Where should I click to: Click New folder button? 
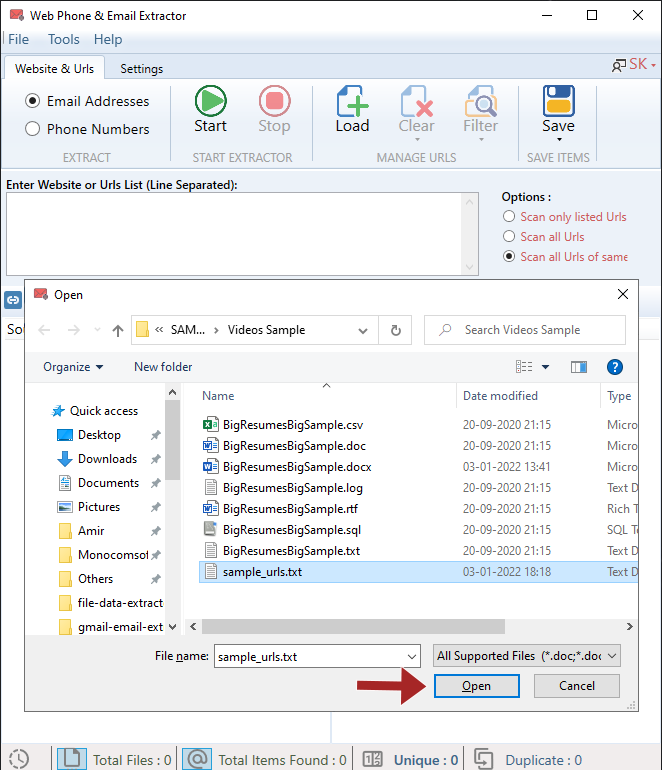(x=163, y=367)
